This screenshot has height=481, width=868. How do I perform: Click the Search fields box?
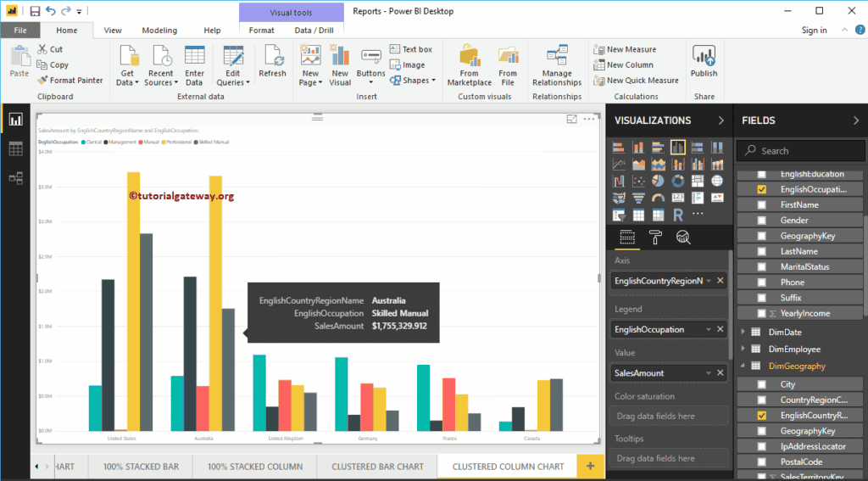(800, 151)
